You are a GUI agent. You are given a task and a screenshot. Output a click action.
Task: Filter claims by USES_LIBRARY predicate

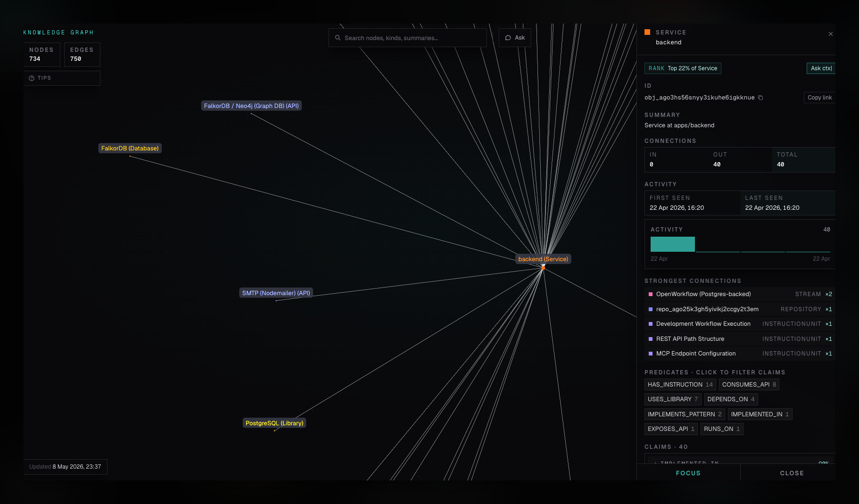(673, 399)
